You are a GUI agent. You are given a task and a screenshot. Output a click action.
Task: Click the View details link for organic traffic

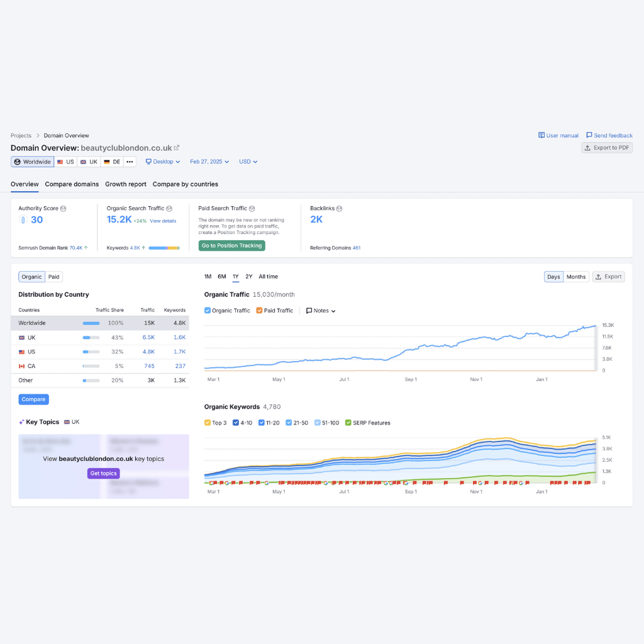[164, 221]
